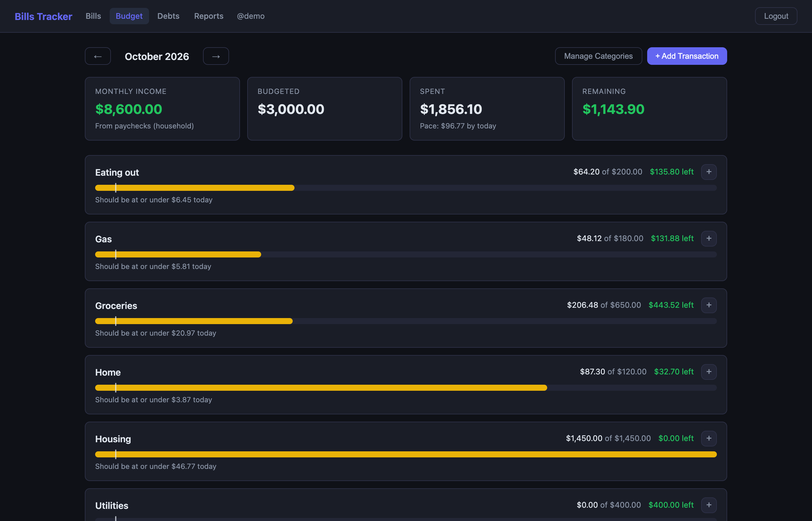Screen dimensions: 812x521
Task: Open the Reports tab
Action: [x=209, y=16]
